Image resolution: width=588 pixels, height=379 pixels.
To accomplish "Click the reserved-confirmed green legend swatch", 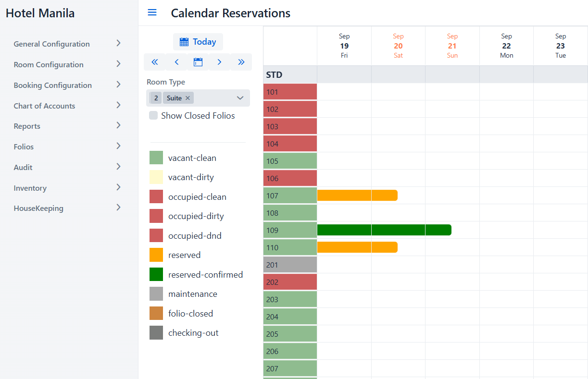I will 156,275.
